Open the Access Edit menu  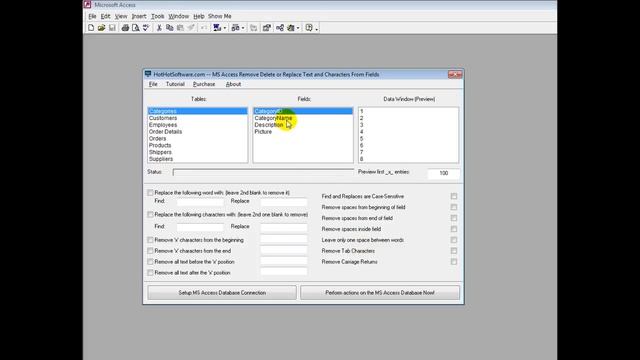pos(106,16)
